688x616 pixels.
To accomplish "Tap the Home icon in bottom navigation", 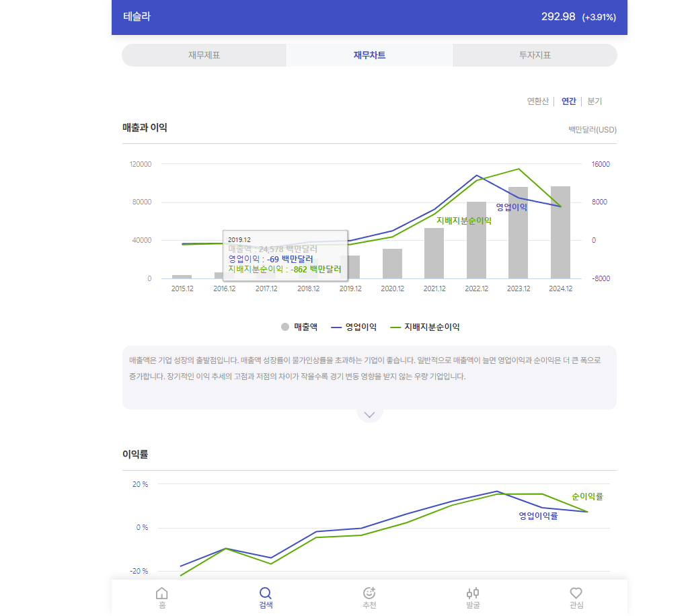I will click(161, 593).
